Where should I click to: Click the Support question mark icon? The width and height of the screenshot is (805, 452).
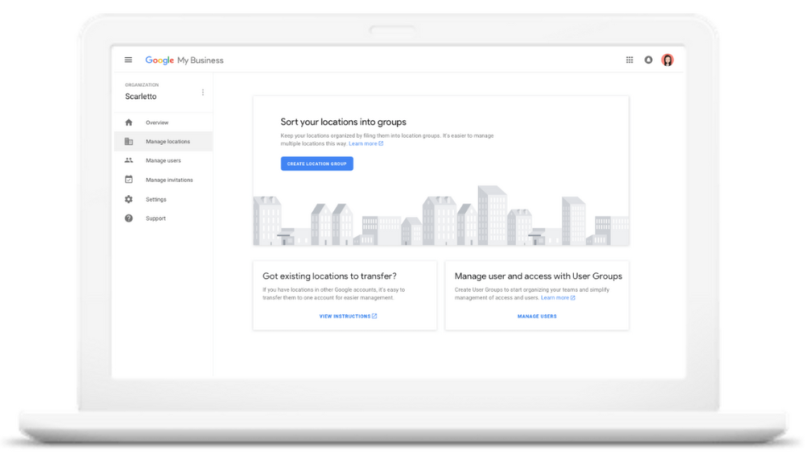tap(128, 218)
